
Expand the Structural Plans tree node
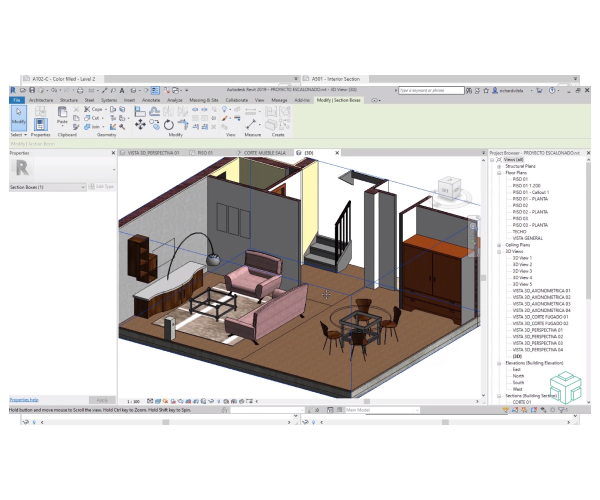[499, 166]
